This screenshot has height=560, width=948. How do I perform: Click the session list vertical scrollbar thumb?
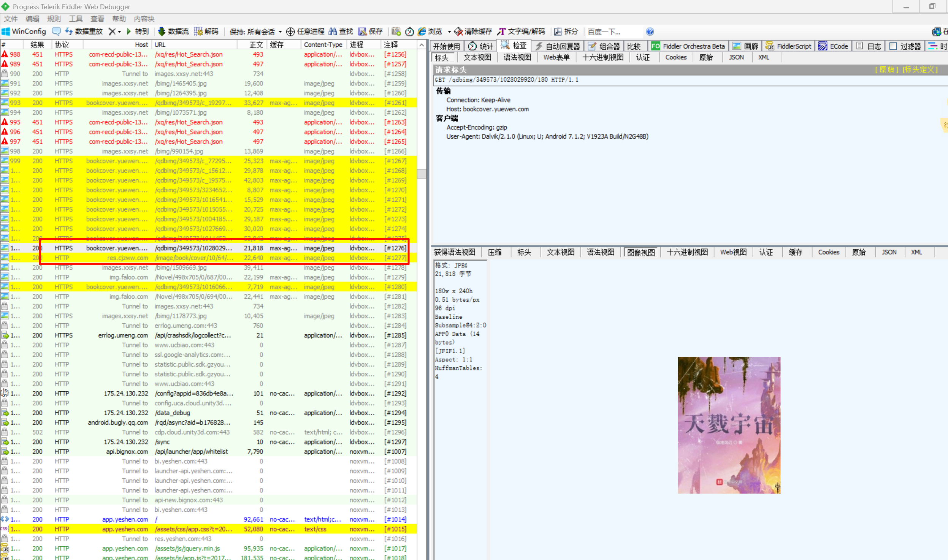pyautogui.click(x=421, y=173)
